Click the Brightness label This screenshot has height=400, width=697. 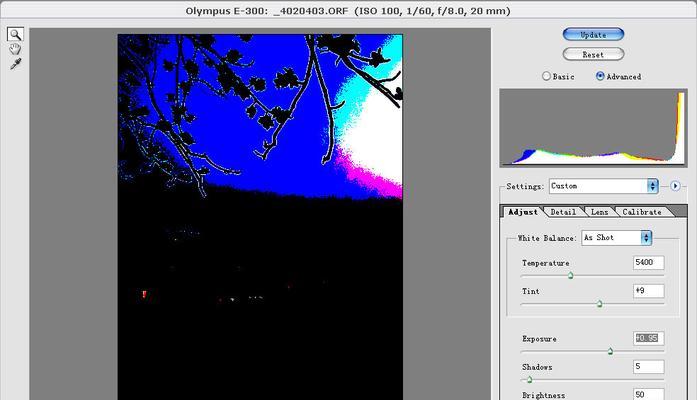(543, 395)
